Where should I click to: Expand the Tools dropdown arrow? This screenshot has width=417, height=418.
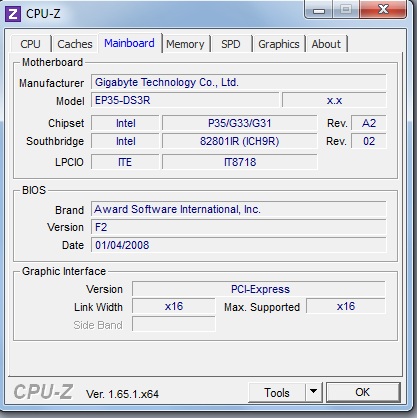click(314, 392)
